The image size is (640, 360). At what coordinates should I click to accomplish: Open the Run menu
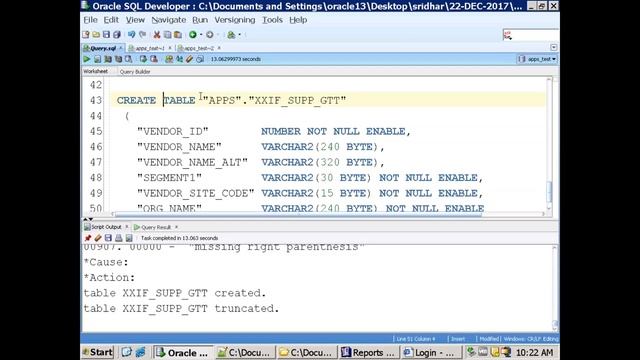click(x=200, y=20)
